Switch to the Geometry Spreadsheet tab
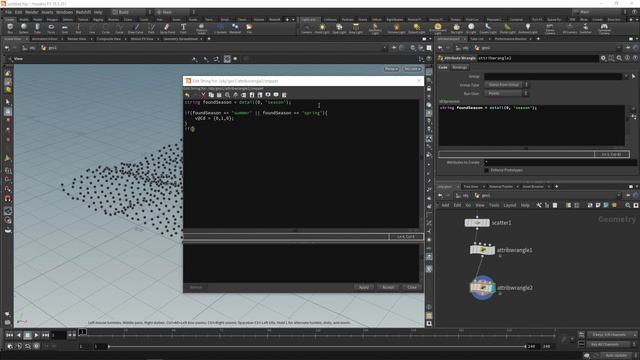Viewport: 640px width, 360px height. pyautogui.click(x=180, y=39)
